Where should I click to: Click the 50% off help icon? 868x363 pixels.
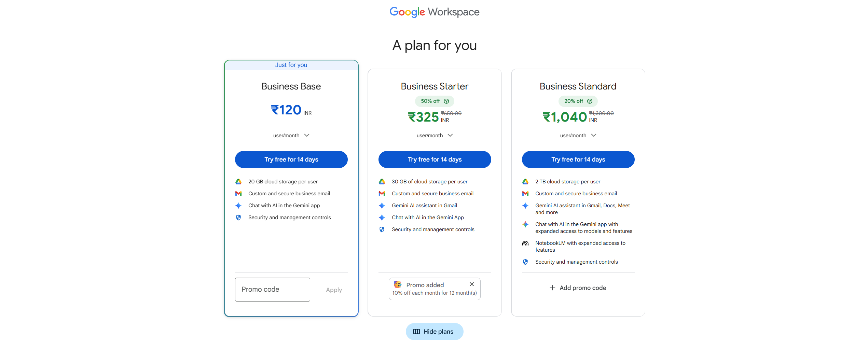pyautogui.click(x=446, y=101)
